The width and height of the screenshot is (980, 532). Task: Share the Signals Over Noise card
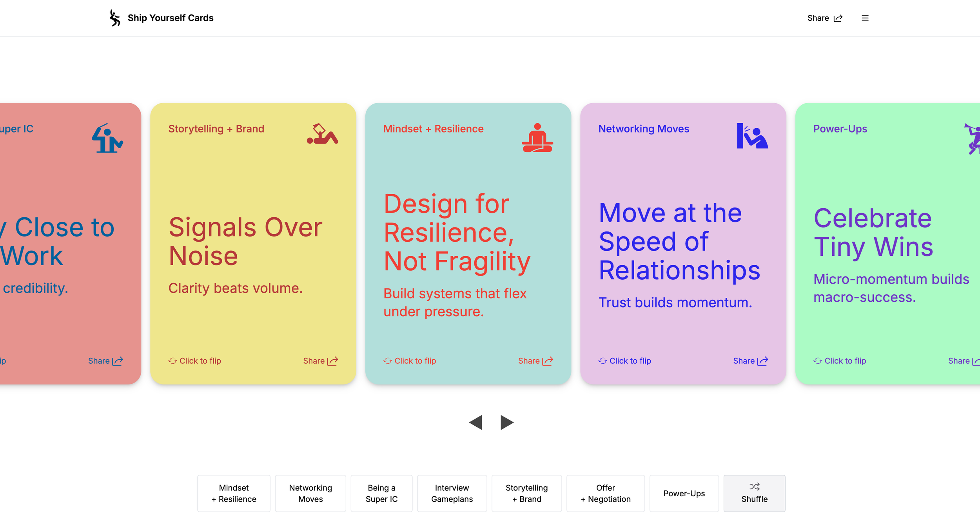tap(320, 361)
